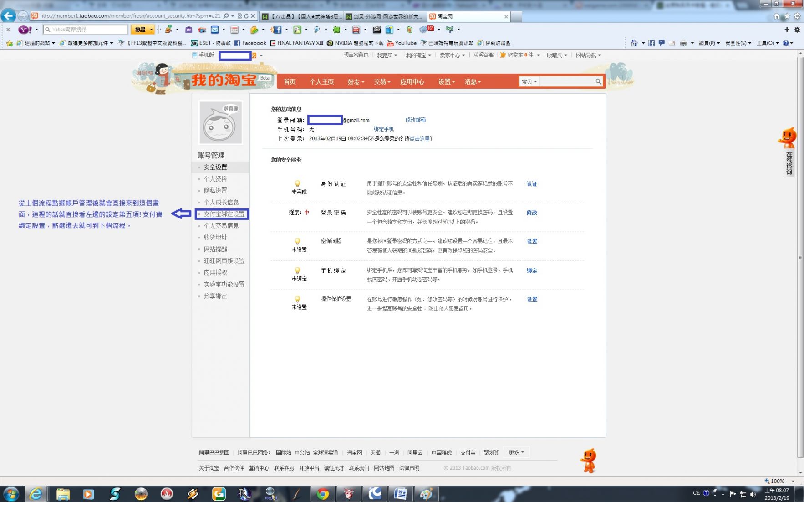
Task: Click the page zoom level 100% control
Action: [x=777, y=481]
